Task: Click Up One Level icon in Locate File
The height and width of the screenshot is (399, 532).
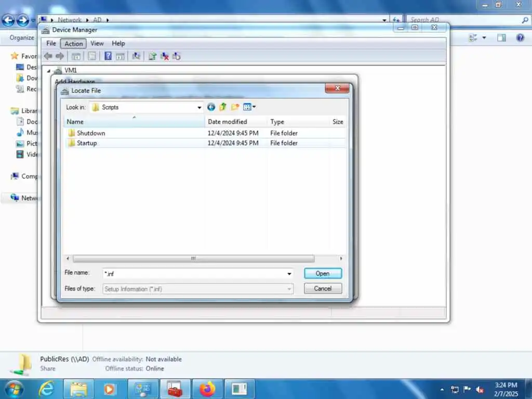Action: (223, 107)
